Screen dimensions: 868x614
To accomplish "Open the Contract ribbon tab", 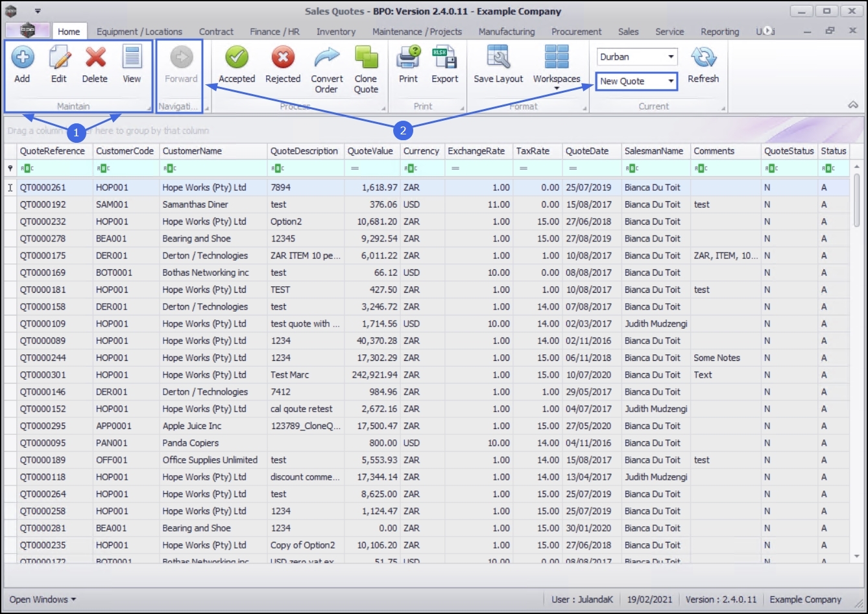I will [216, 31].
